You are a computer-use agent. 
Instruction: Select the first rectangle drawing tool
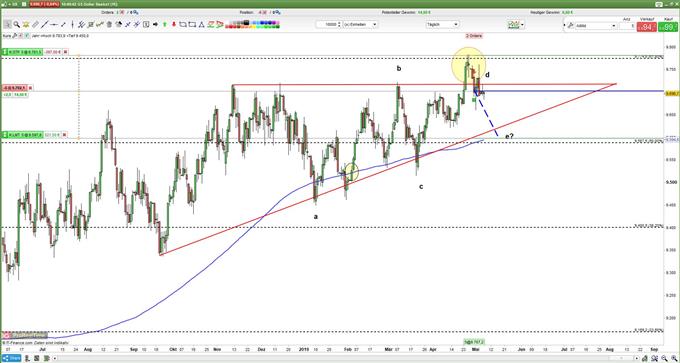(183, 25)
